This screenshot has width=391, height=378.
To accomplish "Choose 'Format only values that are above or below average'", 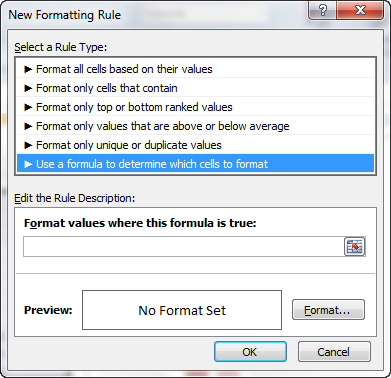I will 196,126.
